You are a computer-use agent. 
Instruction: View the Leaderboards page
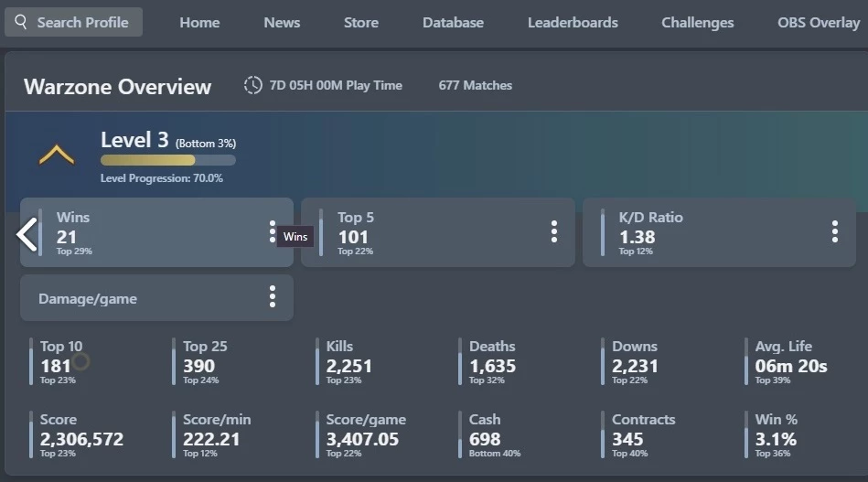click(x=573, y=23)
